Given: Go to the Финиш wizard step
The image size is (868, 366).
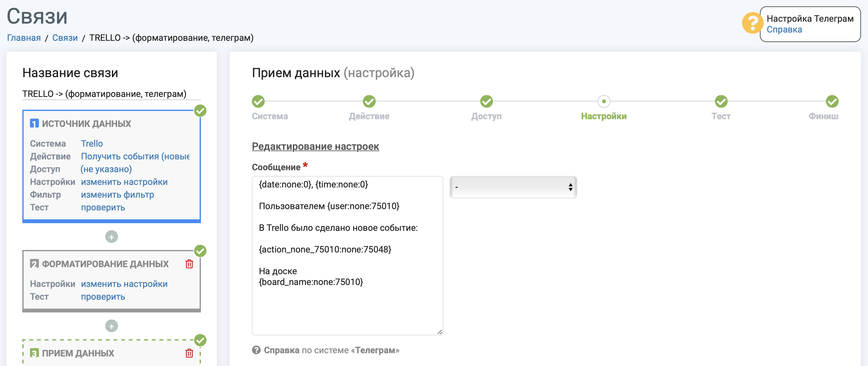Looking at the screenshot, I should click(x=824, y=116).
